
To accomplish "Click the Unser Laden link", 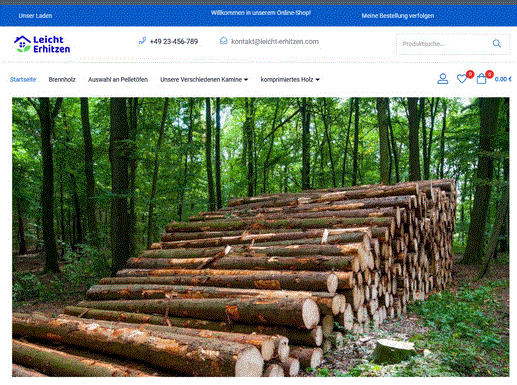I will [35, 16].
